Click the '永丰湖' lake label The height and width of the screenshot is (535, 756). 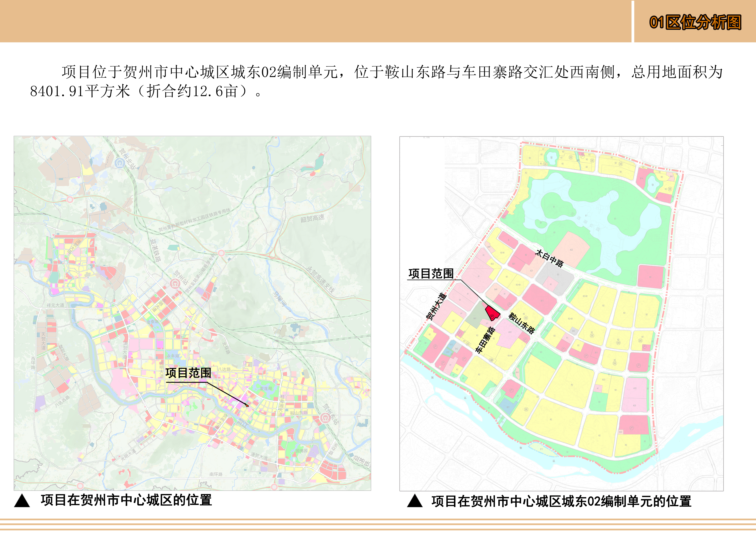173,356
